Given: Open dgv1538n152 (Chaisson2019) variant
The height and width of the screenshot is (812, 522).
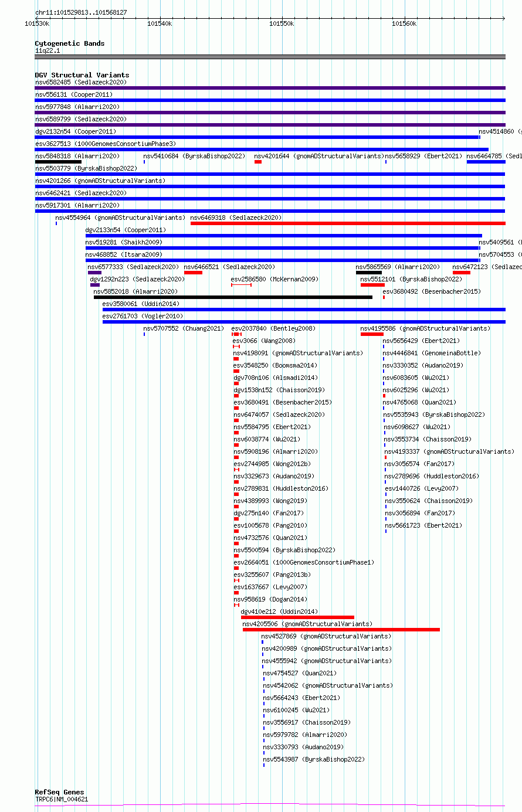Looking at the screenshot, I should pyautogui.click(x=279, y=390).
